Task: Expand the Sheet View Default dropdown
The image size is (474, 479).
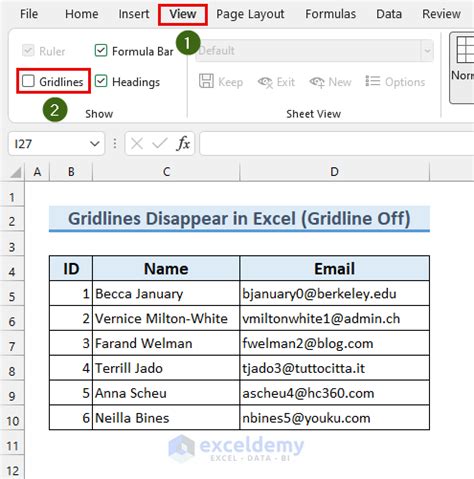Action: tap(427, 51)
